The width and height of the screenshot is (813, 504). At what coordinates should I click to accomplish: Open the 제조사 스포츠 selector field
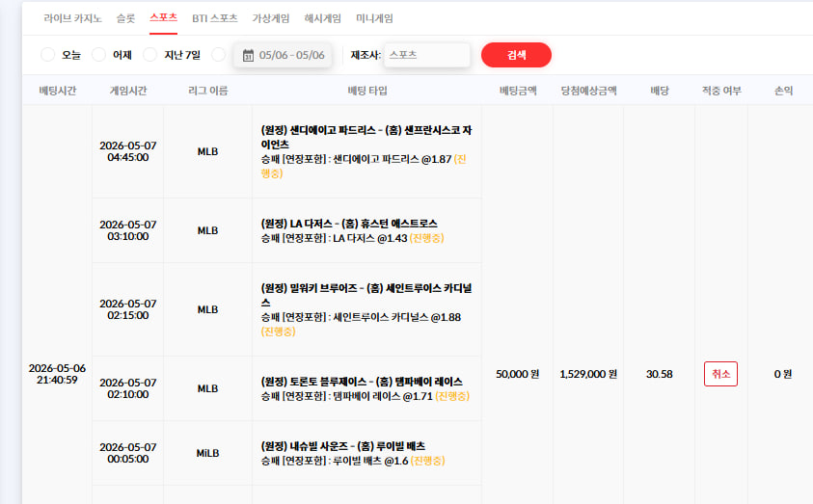coord(426,55)
